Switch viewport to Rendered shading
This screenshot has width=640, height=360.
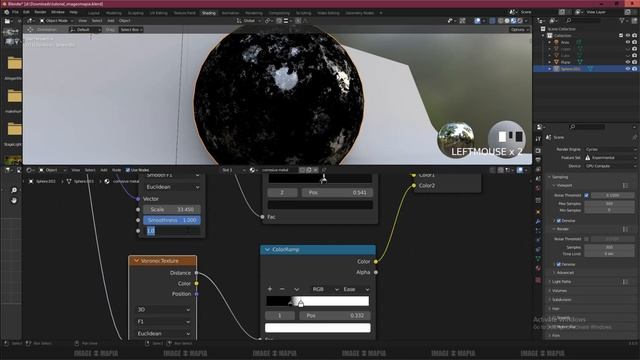(x=520, y=20)
